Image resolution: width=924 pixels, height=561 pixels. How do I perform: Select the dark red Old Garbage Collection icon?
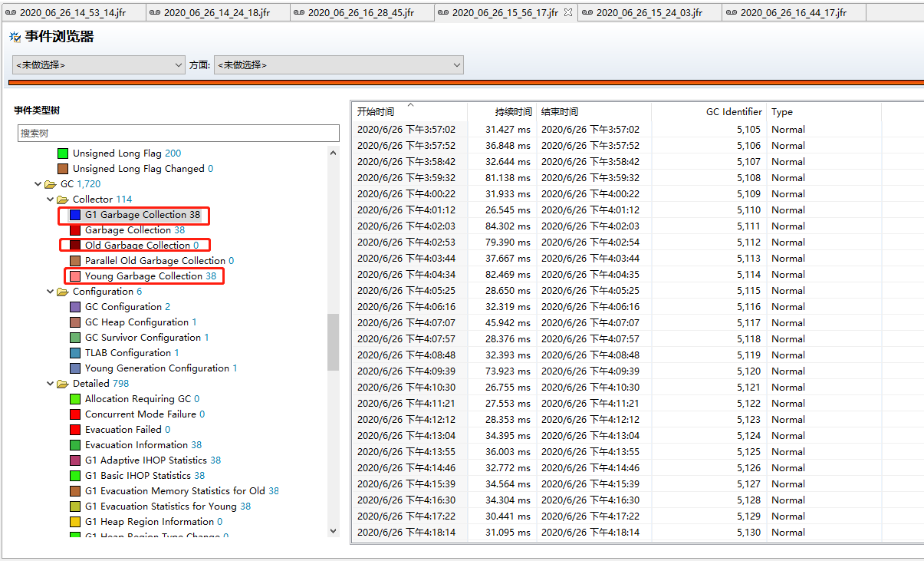pos(75,246)
